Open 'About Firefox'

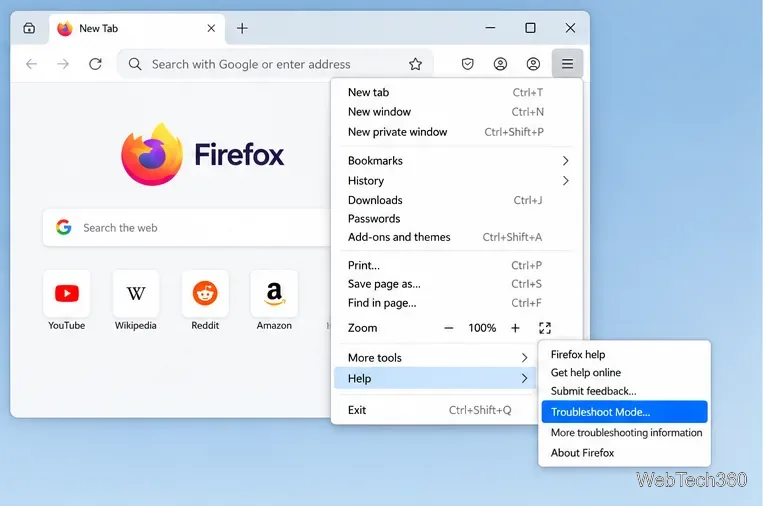pos(624,453)
